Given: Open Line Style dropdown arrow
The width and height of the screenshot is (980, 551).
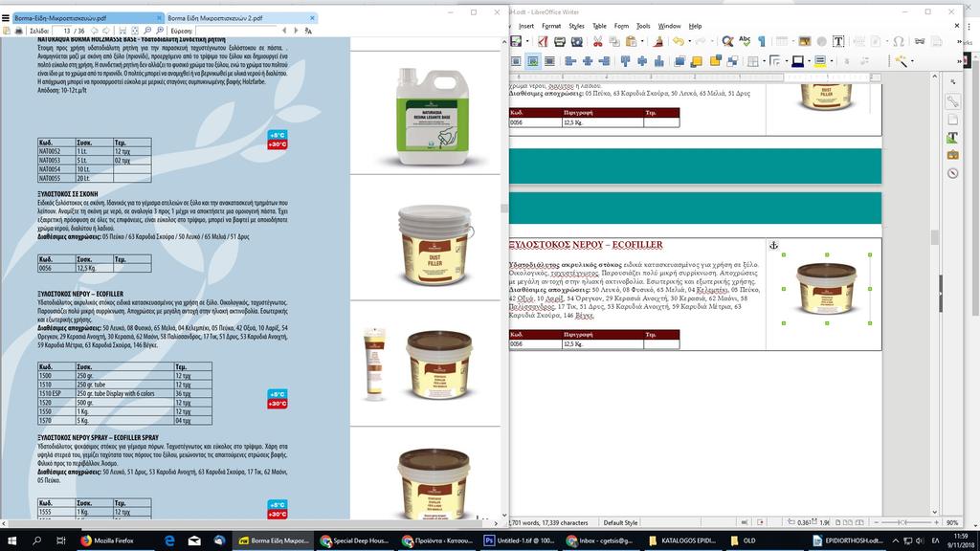Looking at the screenshot, I should [x=787, y=60].
